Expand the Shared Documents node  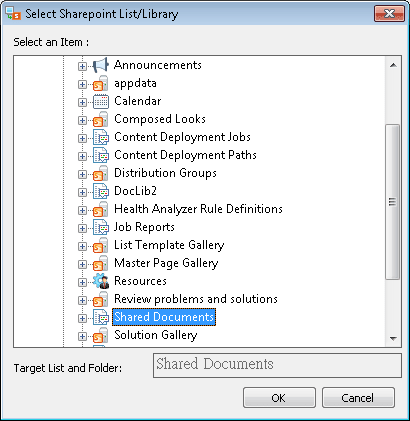82,318
